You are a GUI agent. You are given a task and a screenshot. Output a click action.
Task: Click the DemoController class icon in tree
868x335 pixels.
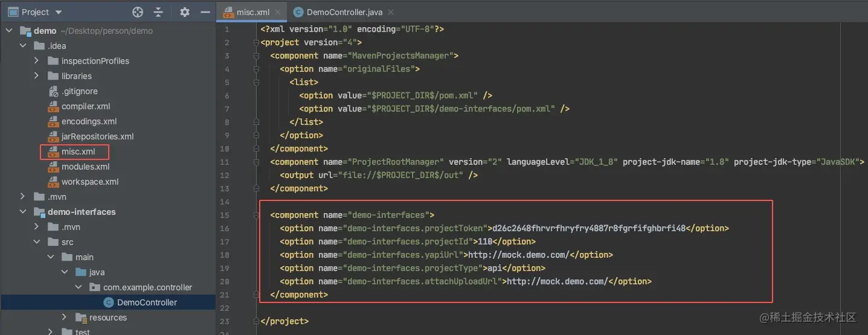pyautogui.click(x=108, y=302)
